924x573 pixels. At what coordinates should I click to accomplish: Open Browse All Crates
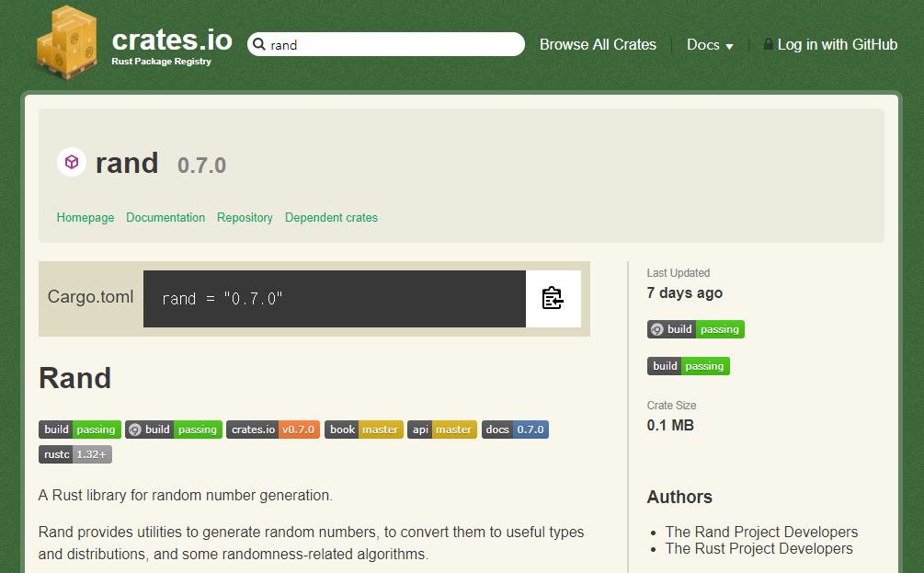tap(598, 45)
